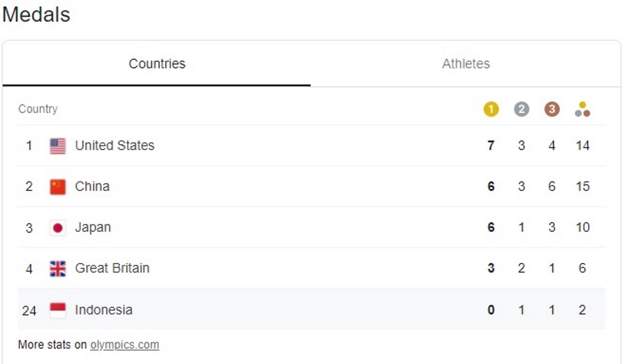Select the highlighted Indonesia row
Screen dimensions: 635x364
click(x=248, y=309)
